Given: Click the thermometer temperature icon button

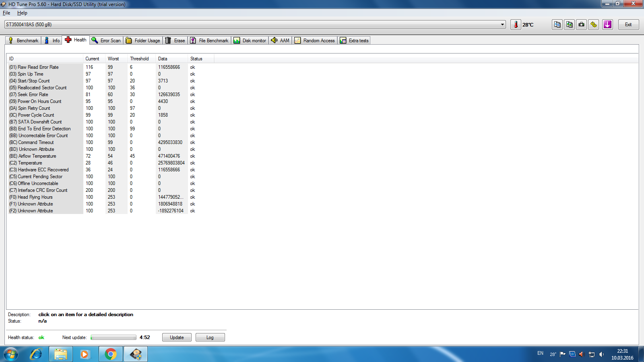Looking at the screenshot, I should [x=516, y=25].
